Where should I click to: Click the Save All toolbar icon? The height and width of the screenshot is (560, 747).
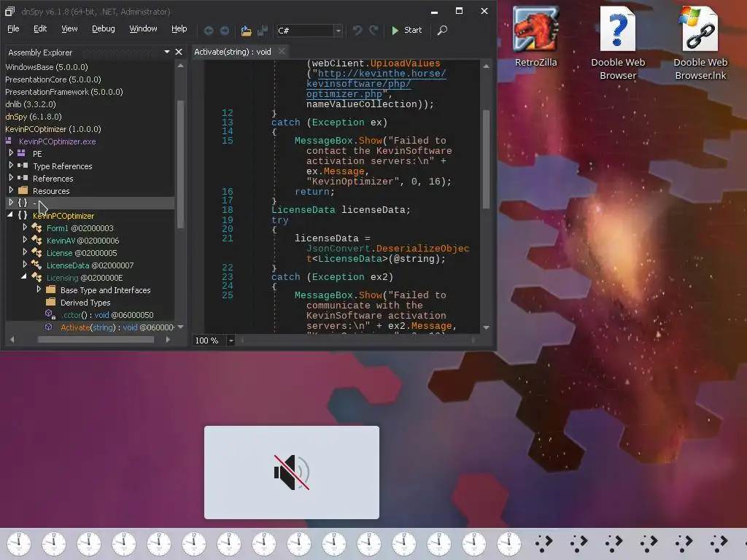click(262, 31)
